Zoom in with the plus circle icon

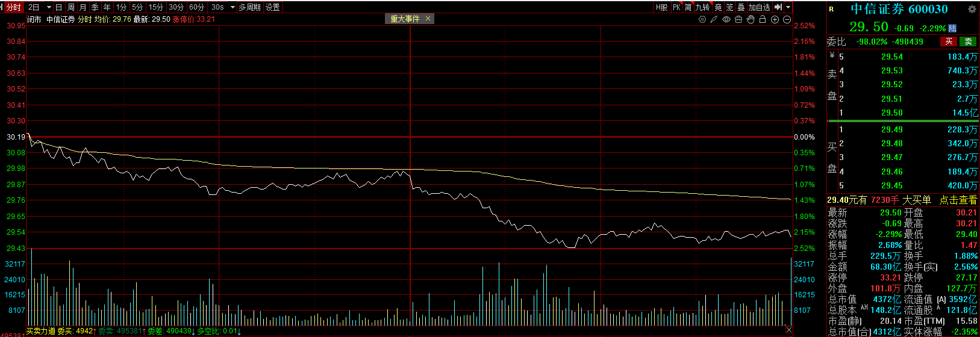point(775,19)
